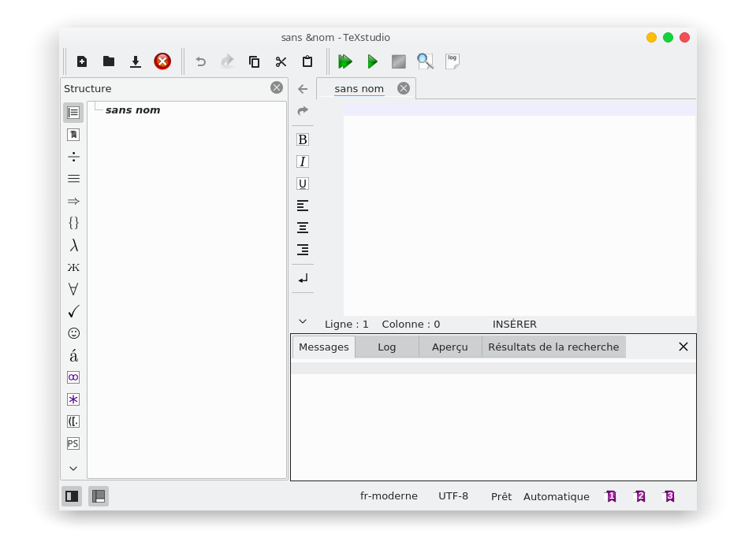Open the Greek letters lambda symbol panel
Screen dimensions: 756x538
click(x=73, y=245)
